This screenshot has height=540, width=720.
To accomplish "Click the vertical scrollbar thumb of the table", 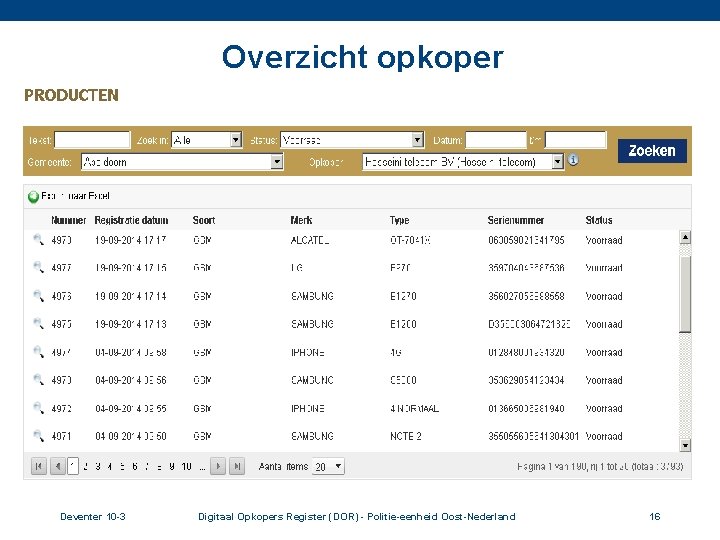I will [685, 294].
